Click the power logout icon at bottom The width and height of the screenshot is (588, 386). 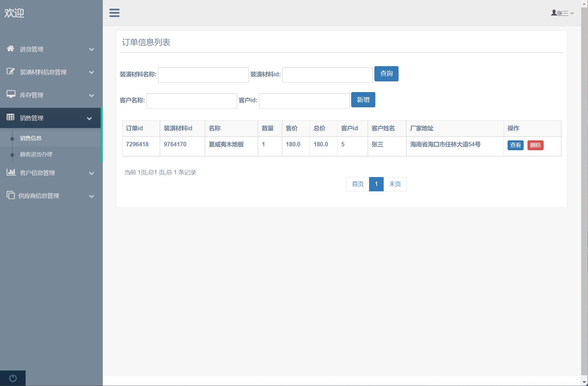pos(13,378)
